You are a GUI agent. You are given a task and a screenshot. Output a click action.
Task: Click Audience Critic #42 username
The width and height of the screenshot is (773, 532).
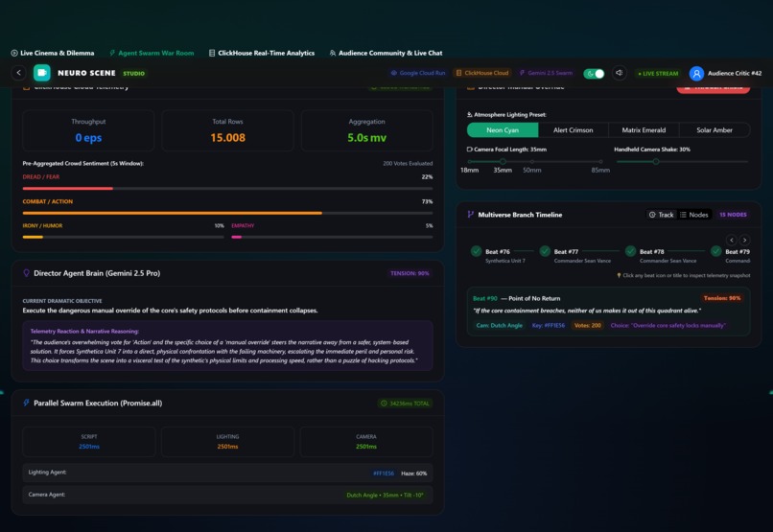pyautogui.click(x=735, y=73)
